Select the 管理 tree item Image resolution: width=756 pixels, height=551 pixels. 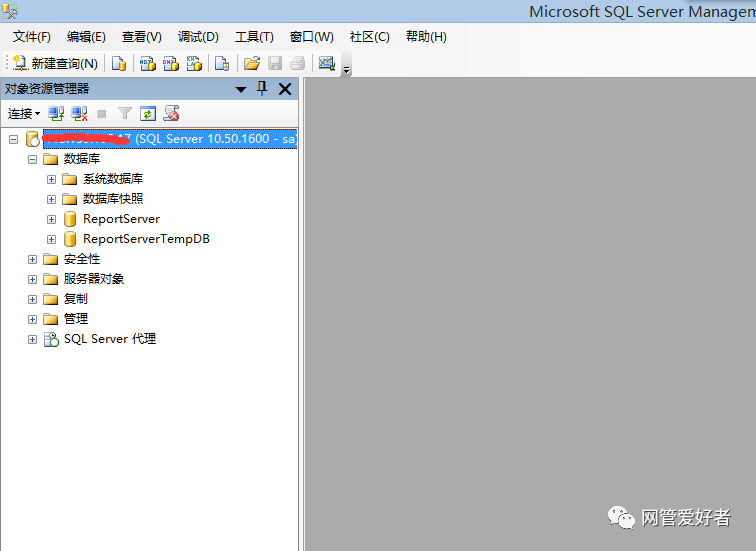pos(76,319)
